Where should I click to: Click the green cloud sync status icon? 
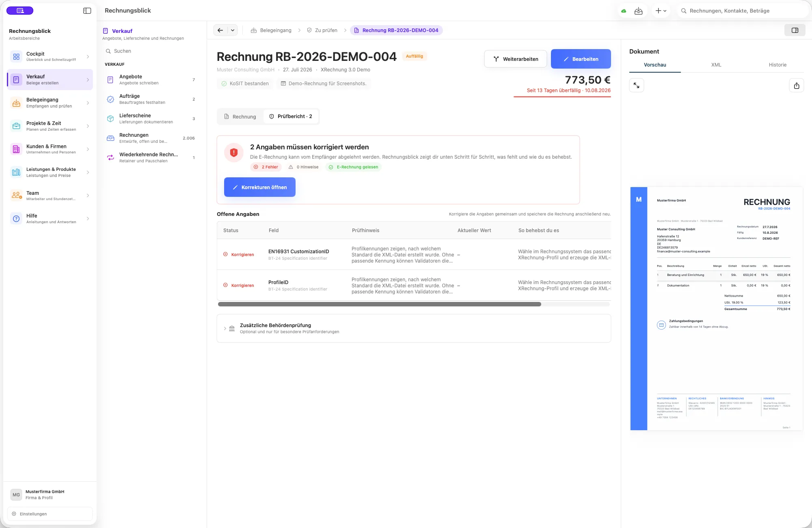624,11
